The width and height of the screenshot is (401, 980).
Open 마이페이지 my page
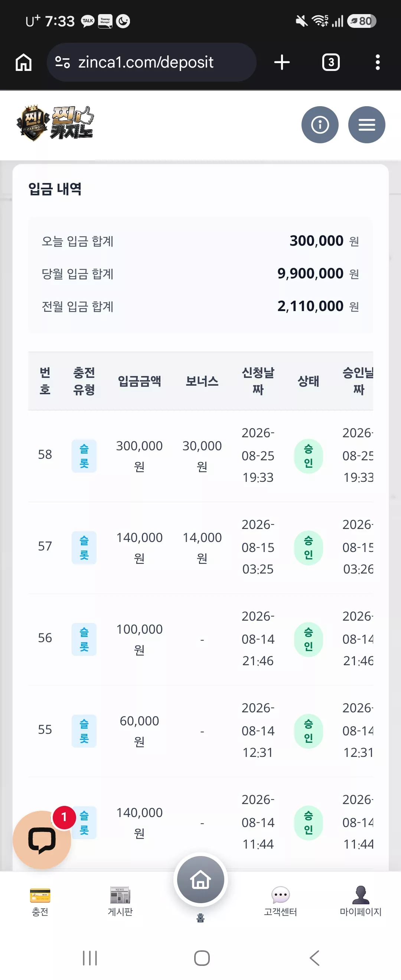(361, 901)
